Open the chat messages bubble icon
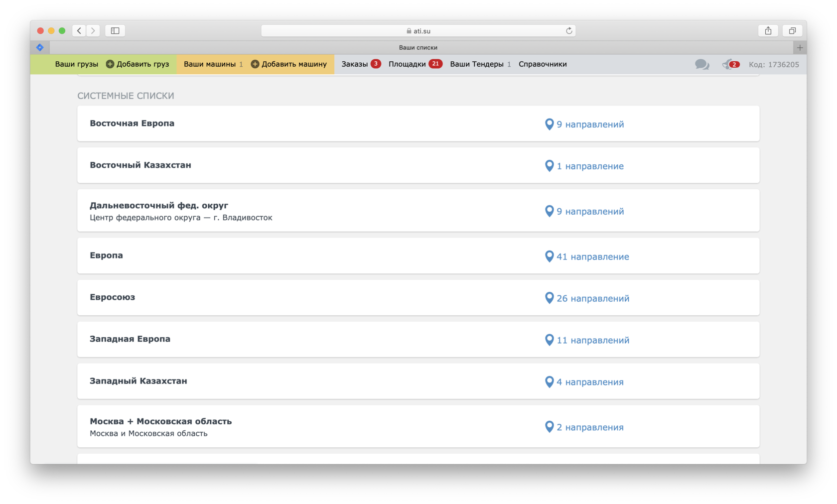Image resolution: width=837 pixels, height=504 pixels. click(702, 64)
